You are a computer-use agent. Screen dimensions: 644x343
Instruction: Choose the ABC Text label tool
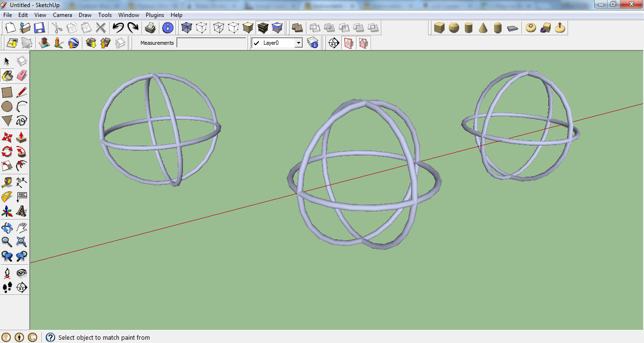point(22,197)
